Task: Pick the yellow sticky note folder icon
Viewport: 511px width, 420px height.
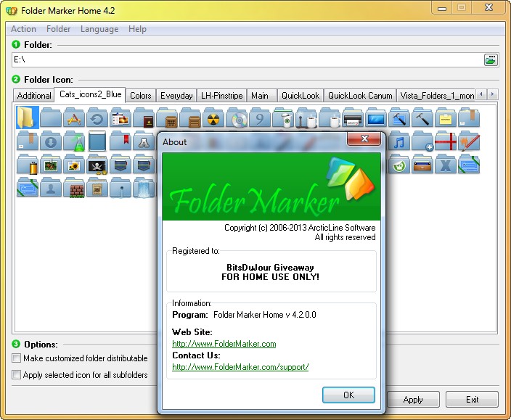Action: (x=446, y=118)
